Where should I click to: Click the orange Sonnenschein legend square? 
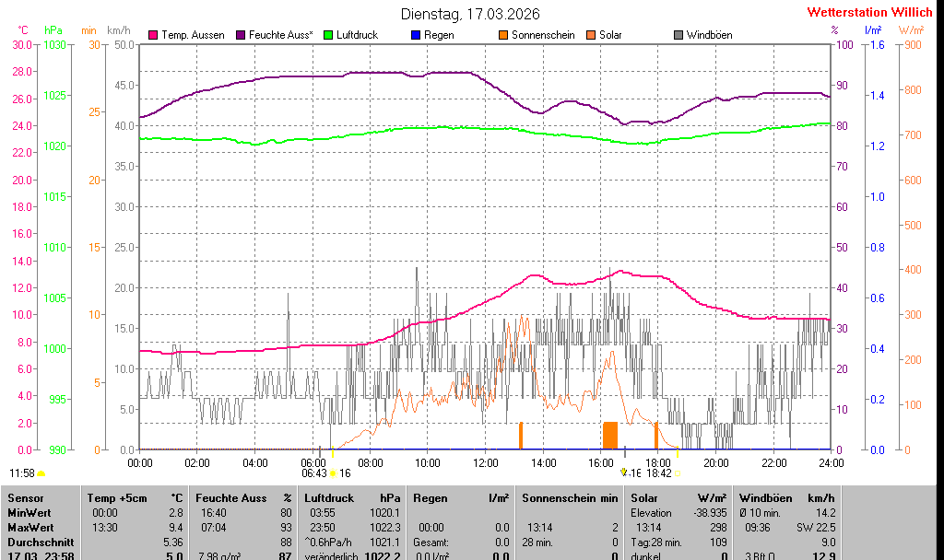(503, 35)
